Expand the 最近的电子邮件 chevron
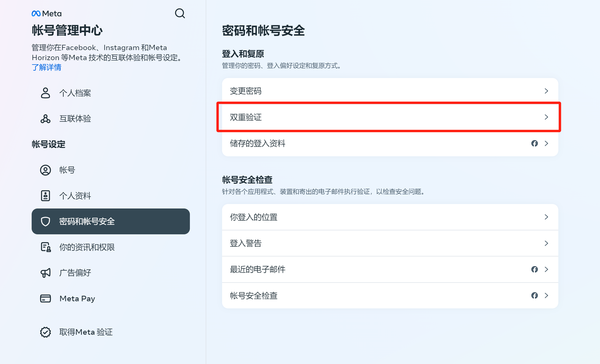Viewport: 600px width, 364px height. coord(546,269)
